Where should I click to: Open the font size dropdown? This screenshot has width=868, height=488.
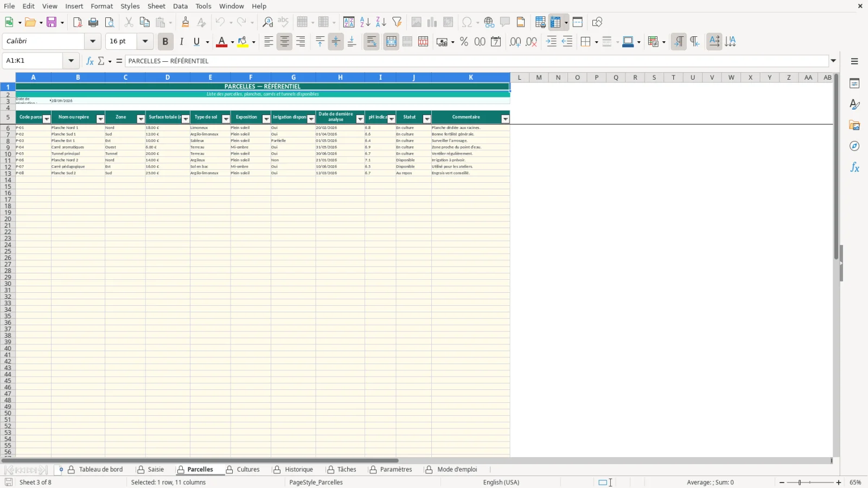145,41
